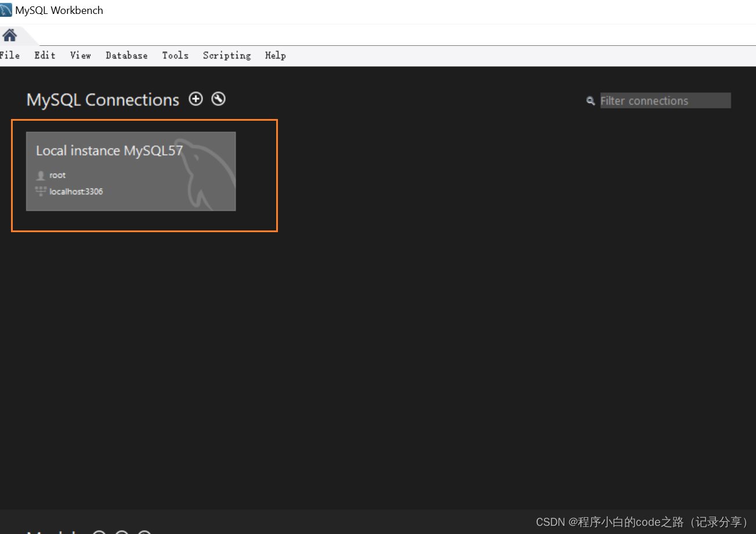
Task: Click the MySQL Connections heading
Action: [103, 100]
